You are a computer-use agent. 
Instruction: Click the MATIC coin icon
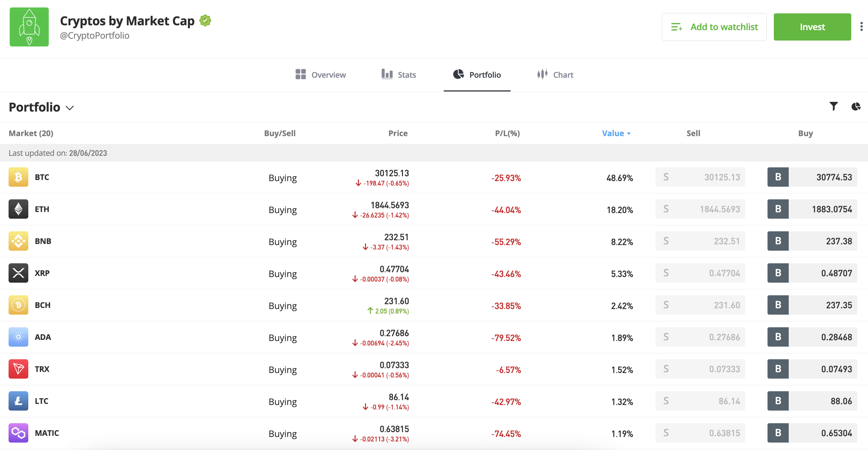[x=18, y=433]
